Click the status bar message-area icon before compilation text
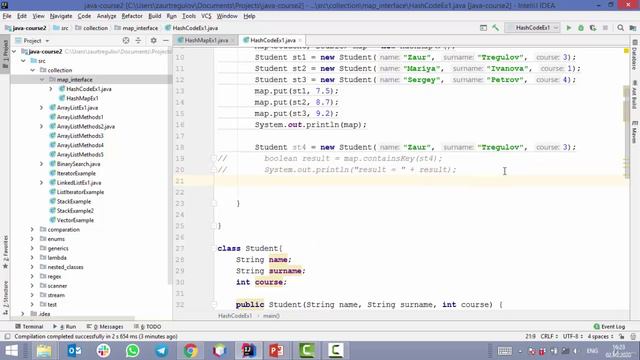 tap(7, 337)
